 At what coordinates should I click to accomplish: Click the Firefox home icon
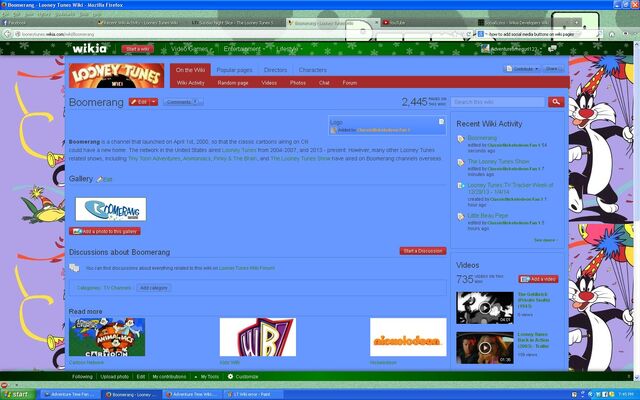pyautogui.click(x=611, y=34)
